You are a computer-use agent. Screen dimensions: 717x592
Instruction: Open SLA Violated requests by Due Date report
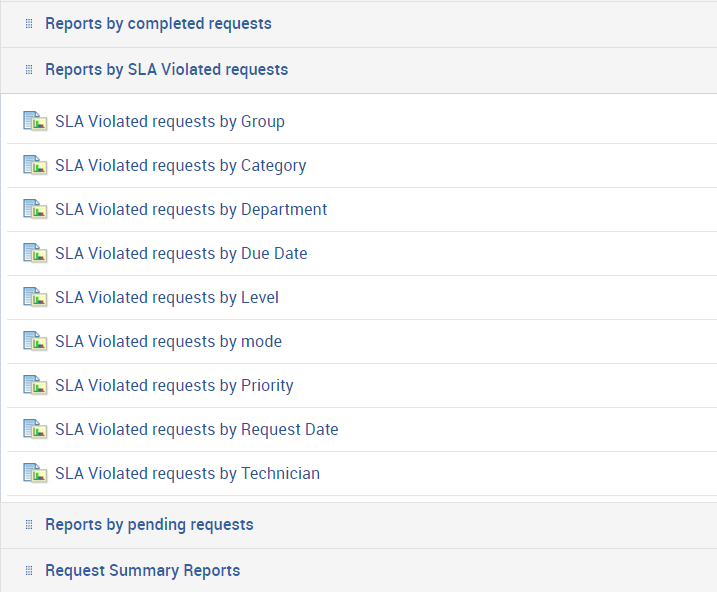click(x=181, y=254)
